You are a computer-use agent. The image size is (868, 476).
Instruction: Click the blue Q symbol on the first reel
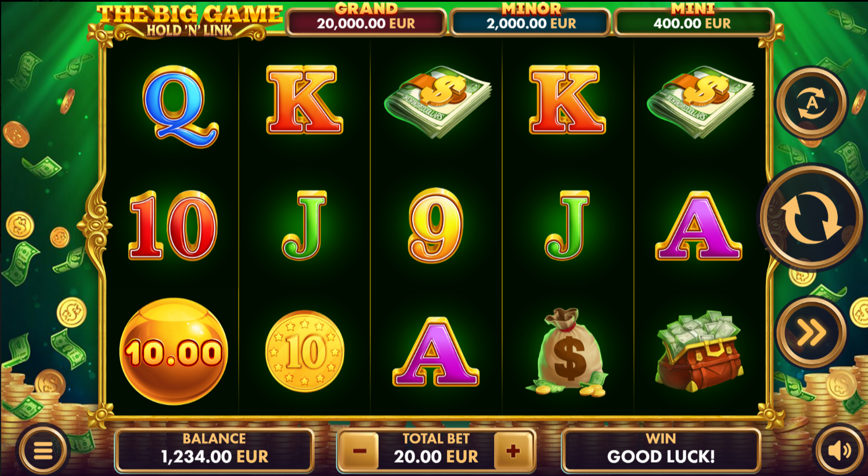181,106
